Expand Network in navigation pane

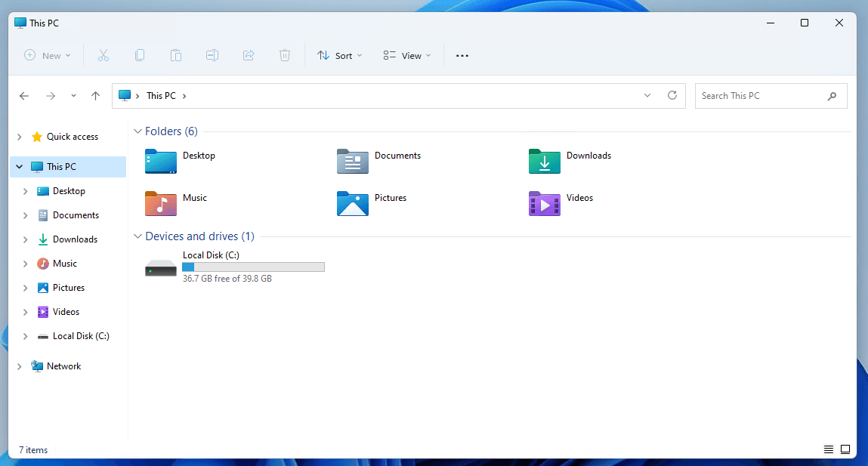(20, 366)
